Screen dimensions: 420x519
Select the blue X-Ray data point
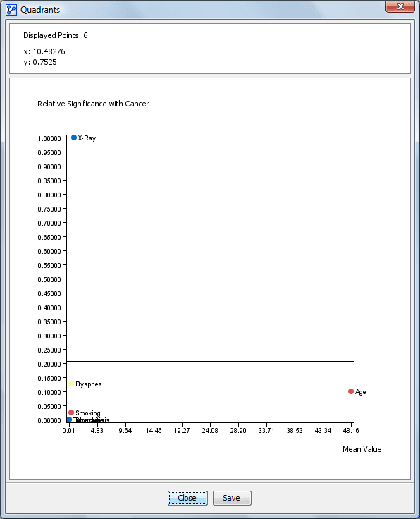[x=74, y=138]
